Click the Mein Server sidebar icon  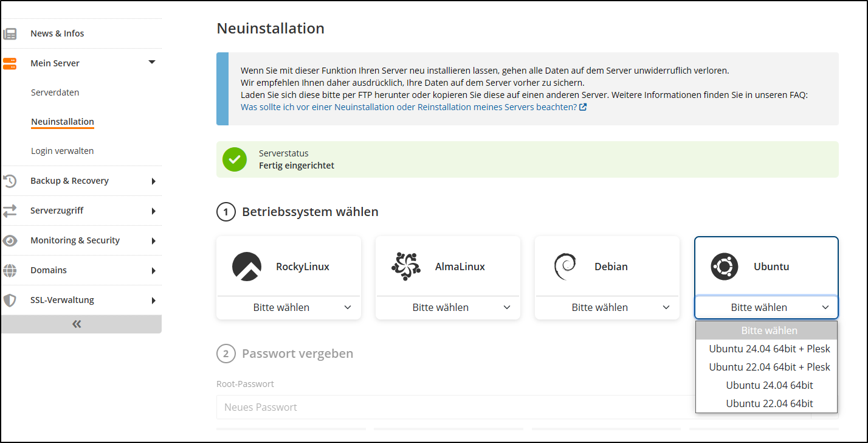[x=10, y=63]
